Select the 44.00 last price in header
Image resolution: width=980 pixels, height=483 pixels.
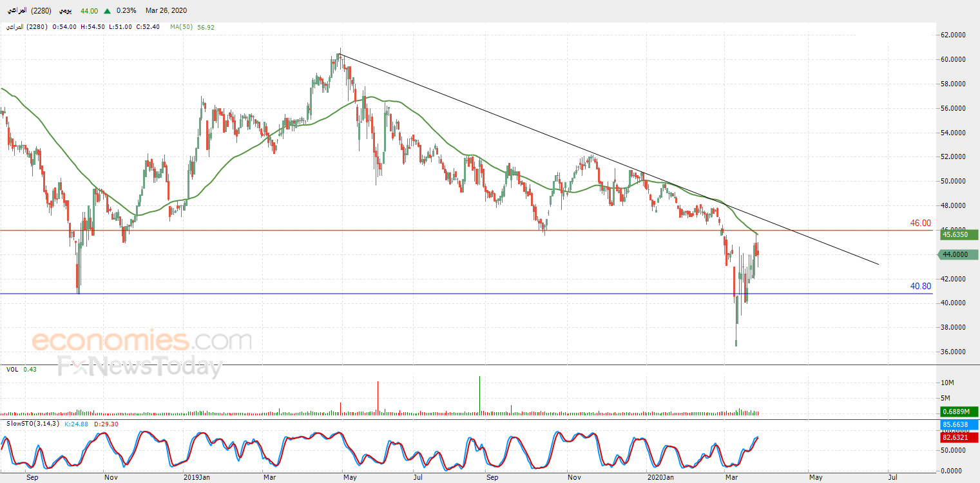click(89, 11)
